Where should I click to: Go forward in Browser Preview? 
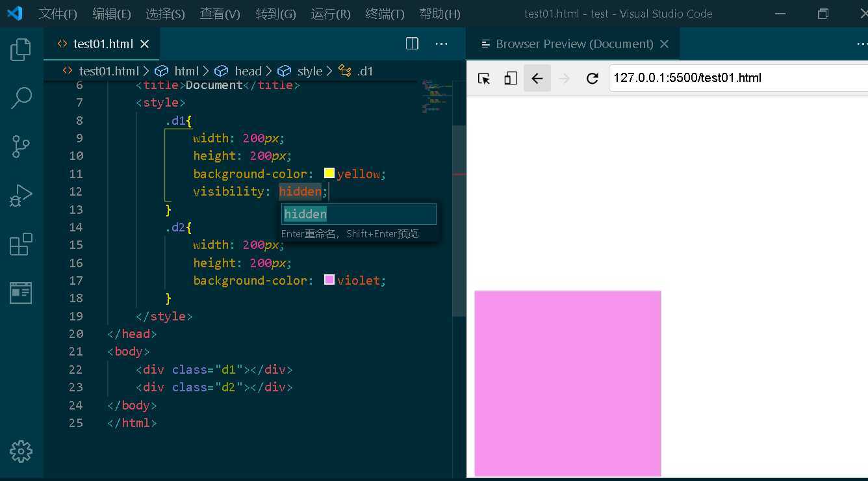coord(565,78)
